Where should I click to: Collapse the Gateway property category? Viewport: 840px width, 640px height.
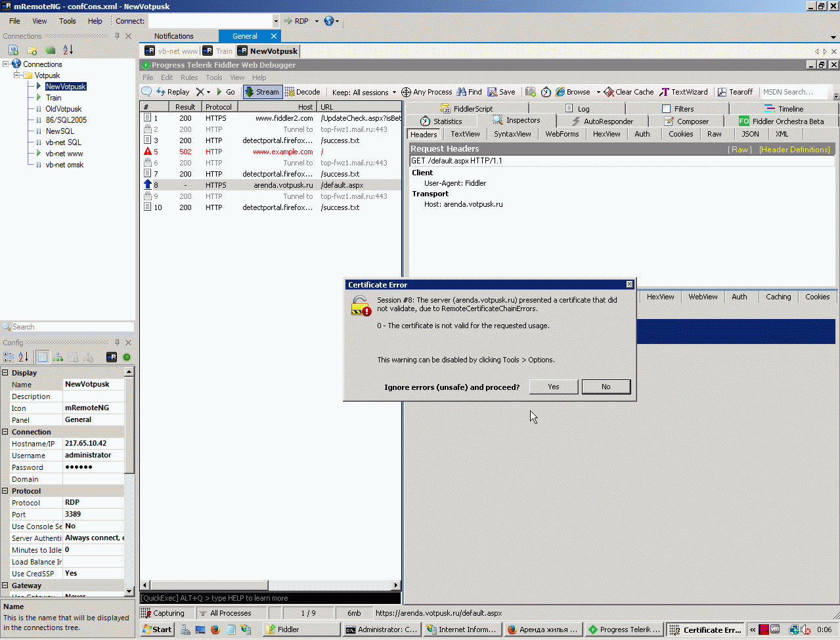[5, 586]
